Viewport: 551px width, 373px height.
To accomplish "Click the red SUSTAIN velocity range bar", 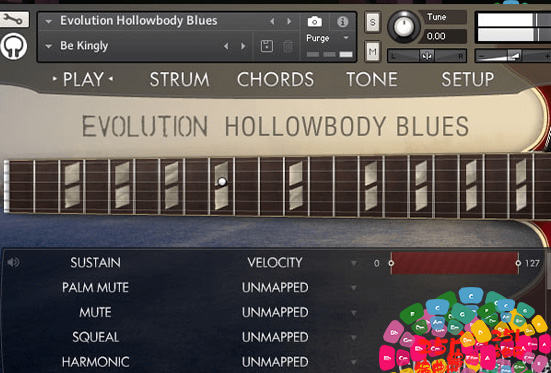I will pos(455,263).
